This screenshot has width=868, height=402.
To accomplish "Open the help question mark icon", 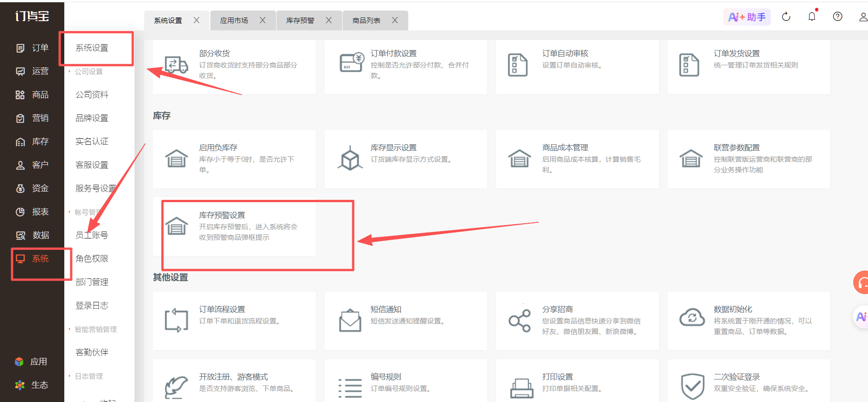I will click(x=838, y=17).
